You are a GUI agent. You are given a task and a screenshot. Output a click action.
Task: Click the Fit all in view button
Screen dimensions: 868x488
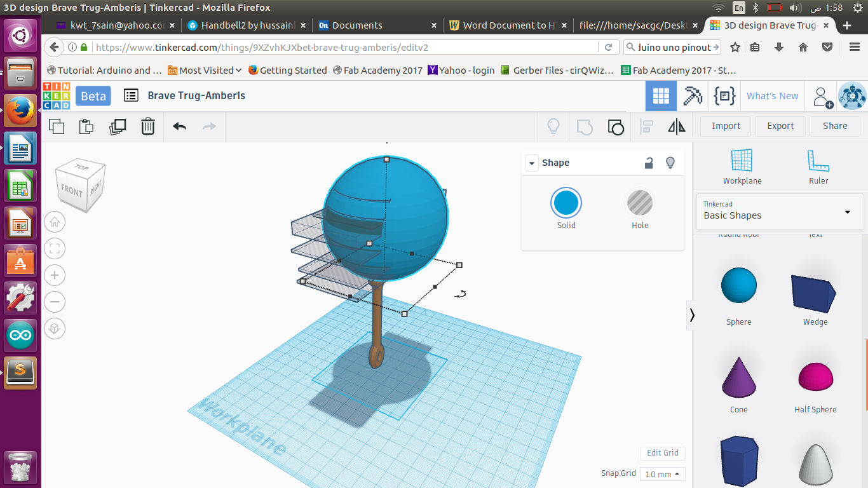pyautogui.click(x=55, y=248)
